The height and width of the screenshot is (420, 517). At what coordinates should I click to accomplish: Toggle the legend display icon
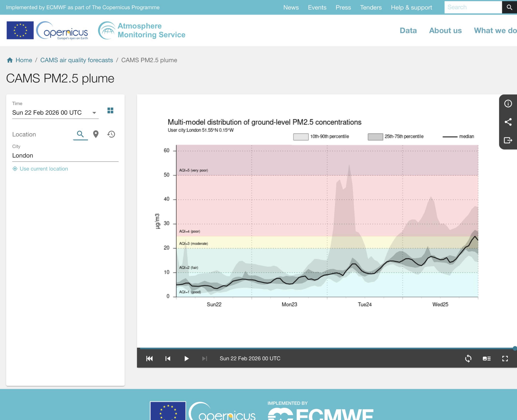click(486, 358)
